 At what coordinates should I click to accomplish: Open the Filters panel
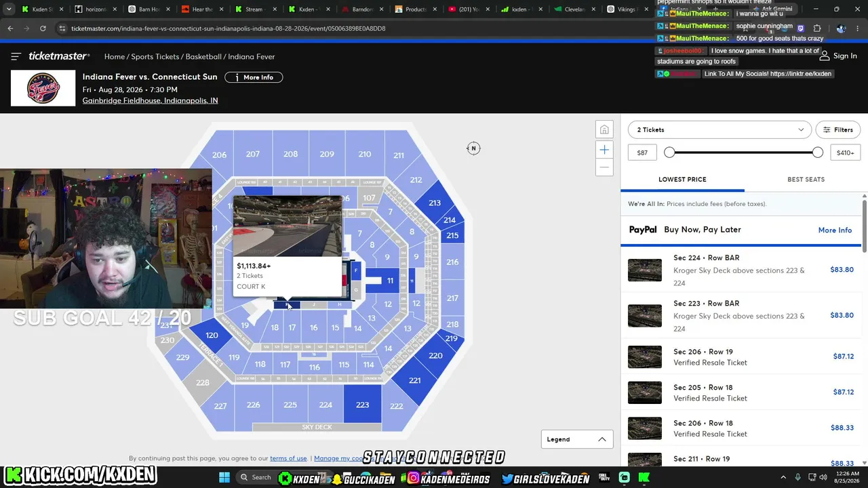837,129
